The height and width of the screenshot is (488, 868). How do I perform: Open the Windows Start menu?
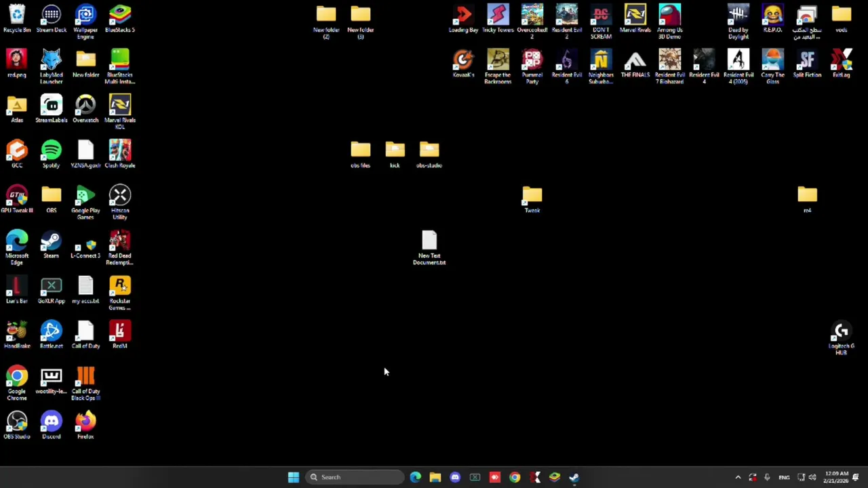click(294, 477)
